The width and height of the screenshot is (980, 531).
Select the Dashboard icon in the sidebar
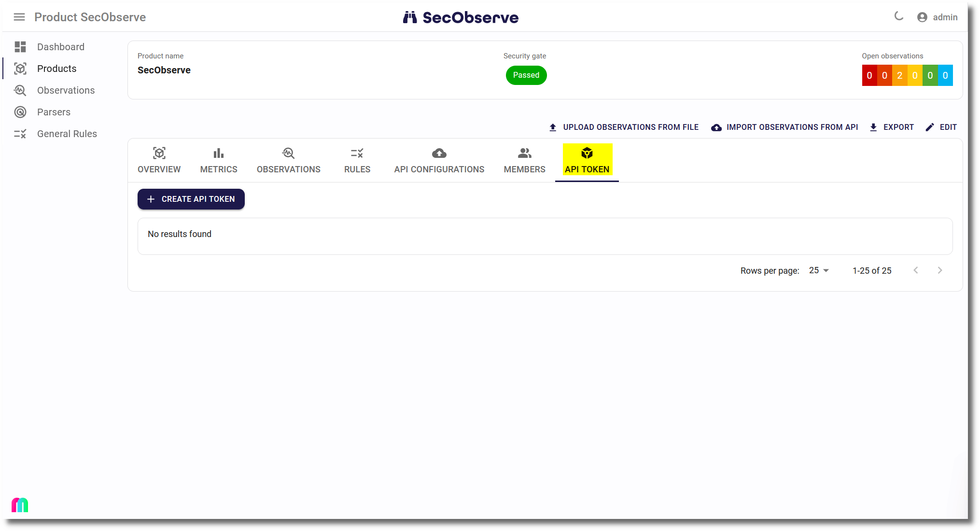(20, 47)
